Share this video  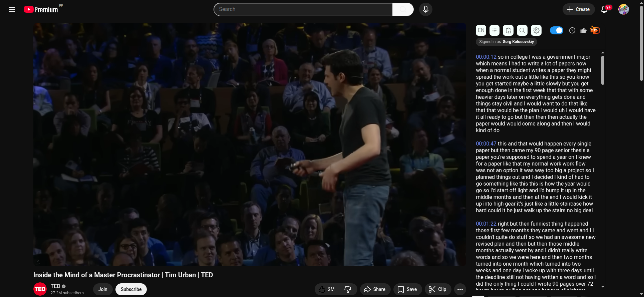pyautogui.click(x=375, y=289)
